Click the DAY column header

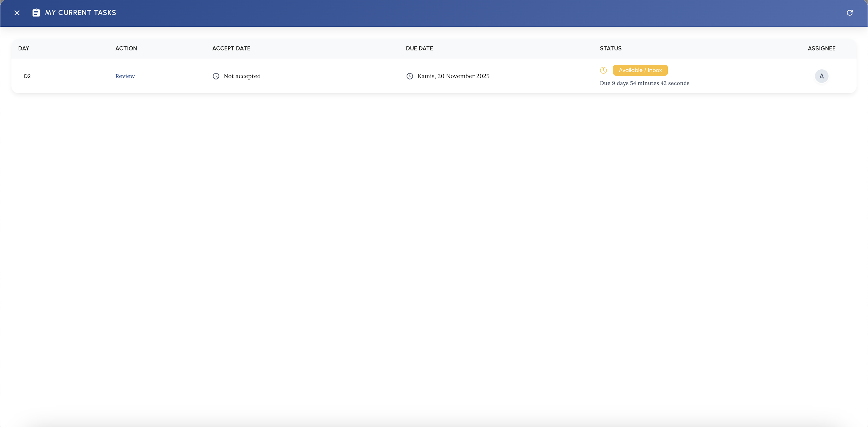pyautogui.click(x=24, y=49)
